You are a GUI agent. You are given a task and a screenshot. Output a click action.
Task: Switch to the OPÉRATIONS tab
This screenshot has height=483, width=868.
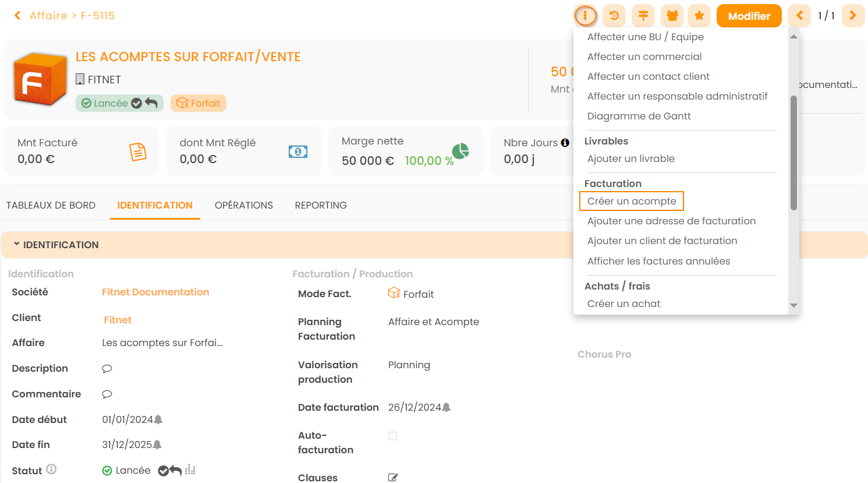pos(243,205)
